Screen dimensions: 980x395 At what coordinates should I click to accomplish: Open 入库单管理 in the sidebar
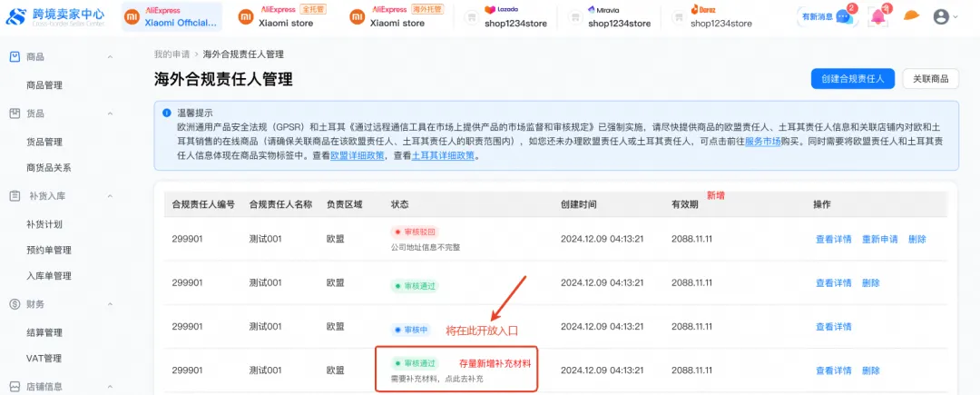coord(49,276)
